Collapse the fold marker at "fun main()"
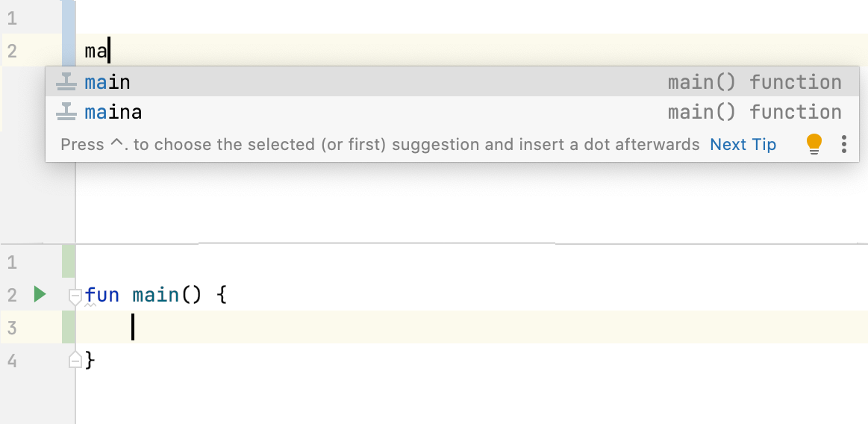 coord(75,296)
